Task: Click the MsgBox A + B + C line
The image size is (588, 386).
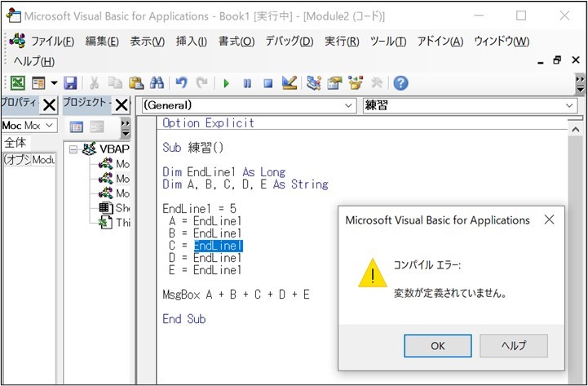Action: click(236, 295)
